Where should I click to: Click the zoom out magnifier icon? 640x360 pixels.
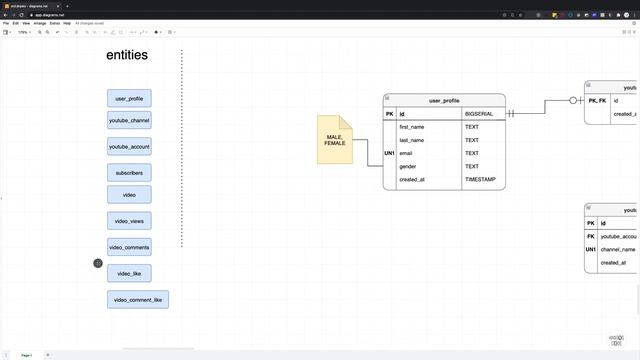click(x=47, y=32)
